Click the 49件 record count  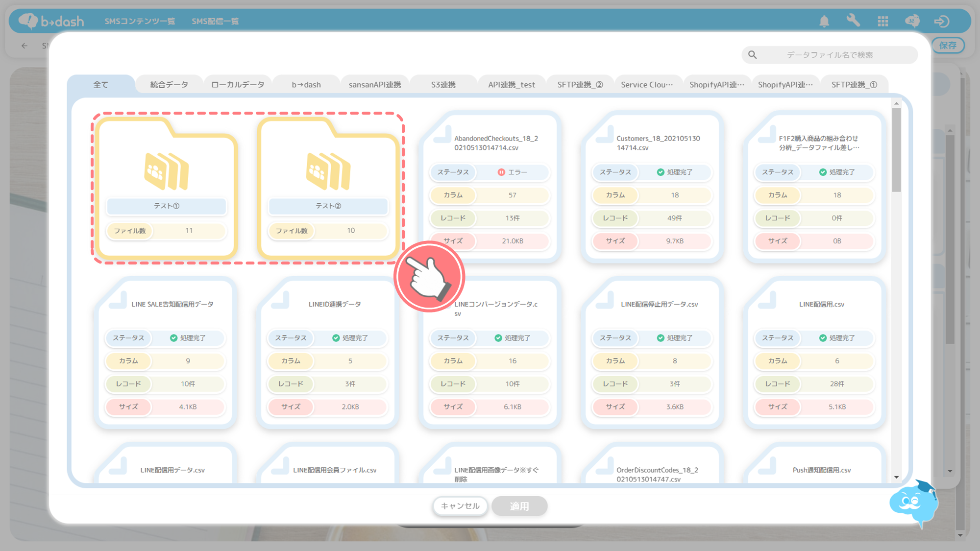tap(675, 218)
